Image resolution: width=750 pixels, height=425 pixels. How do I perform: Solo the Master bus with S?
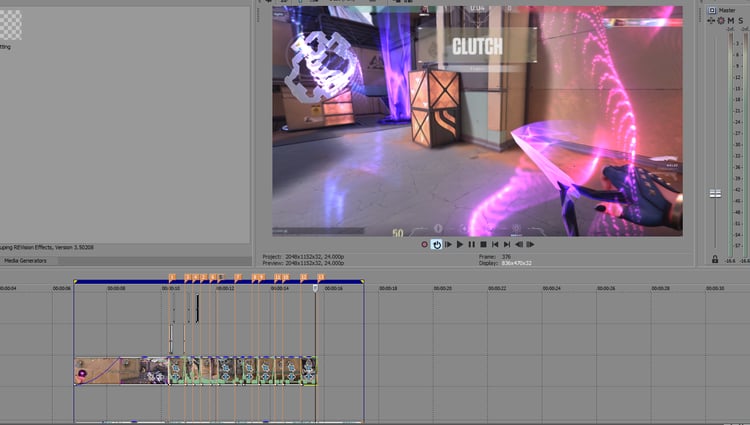[x=740, y=21]
